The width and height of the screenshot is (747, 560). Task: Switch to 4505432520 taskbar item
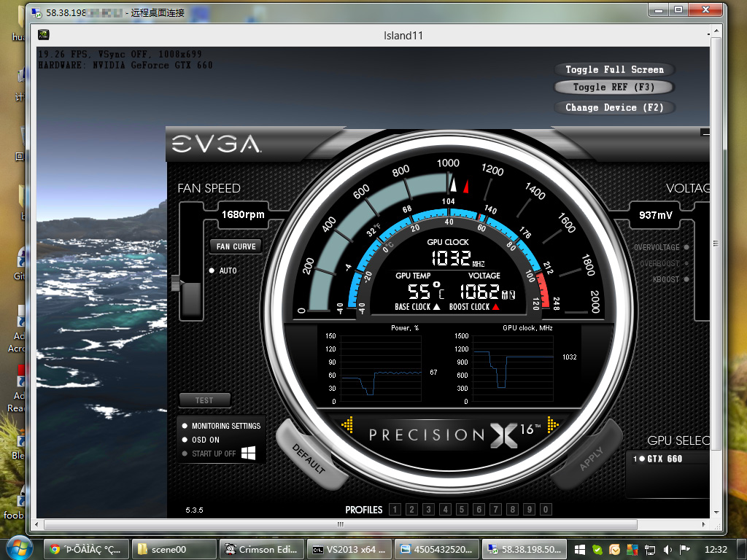tap(438, 550)
